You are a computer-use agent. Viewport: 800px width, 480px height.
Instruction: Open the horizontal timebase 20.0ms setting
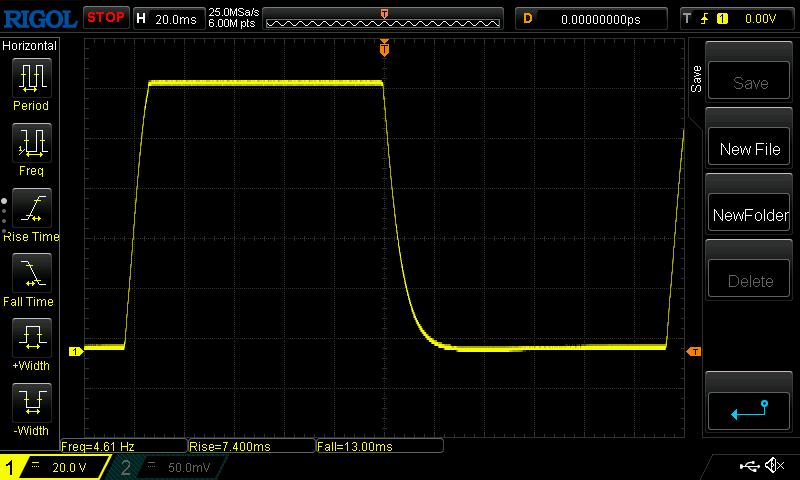[x=169, y=19]
